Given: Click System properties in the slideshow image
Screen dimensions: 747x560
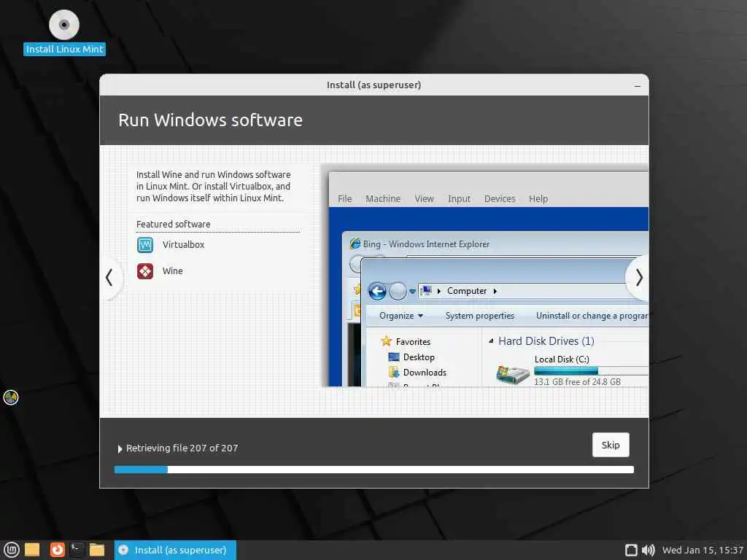Looking at the screenshot, I should (x=480, y=316).
